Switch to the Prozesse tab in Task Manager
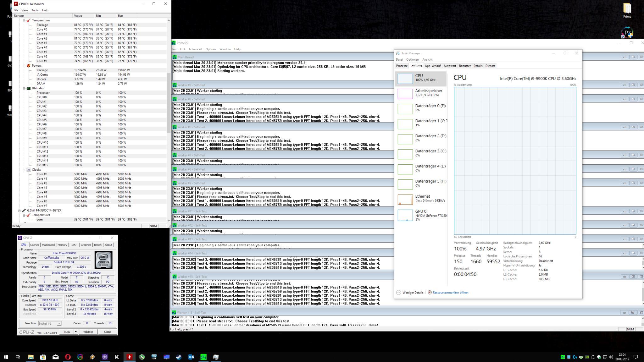644x362 pixels. (x=402, y=66)
